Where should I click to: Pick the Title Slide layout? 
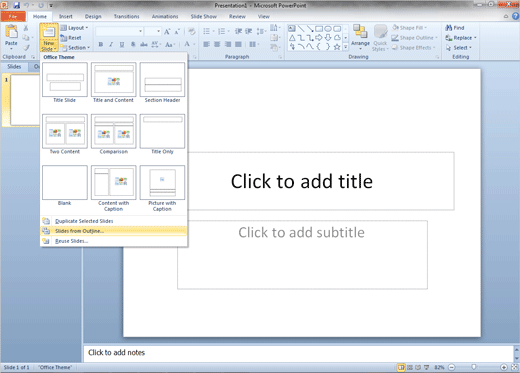tap(65, 83)
